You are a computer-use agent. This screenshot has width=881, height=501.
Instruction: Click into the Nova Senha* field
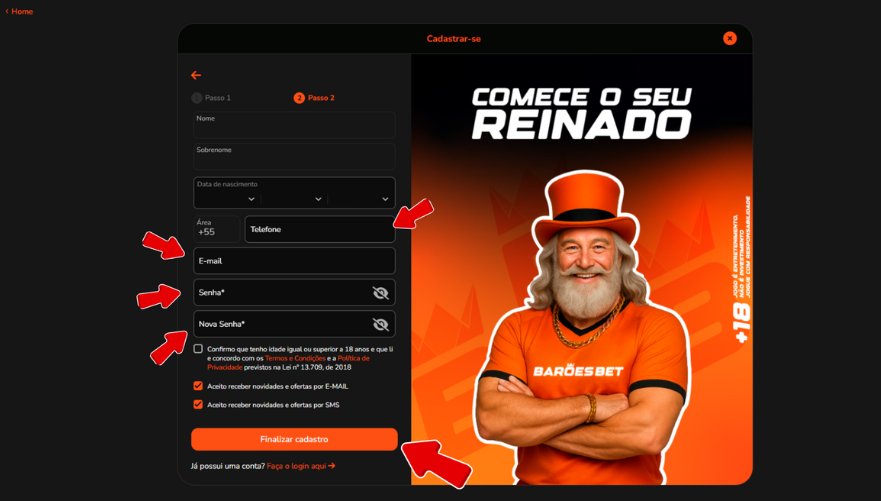tap(294, 324)
